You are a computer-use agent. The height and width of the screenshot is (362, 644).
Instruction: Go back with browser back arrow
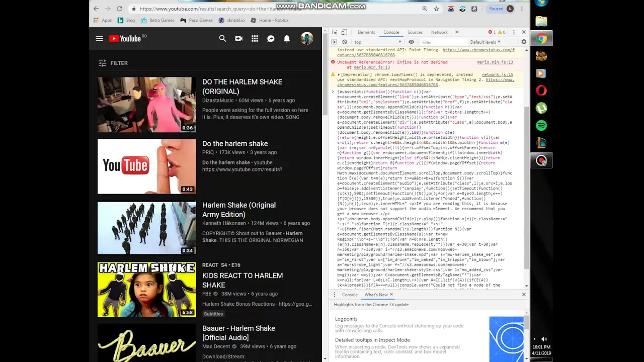96,9
